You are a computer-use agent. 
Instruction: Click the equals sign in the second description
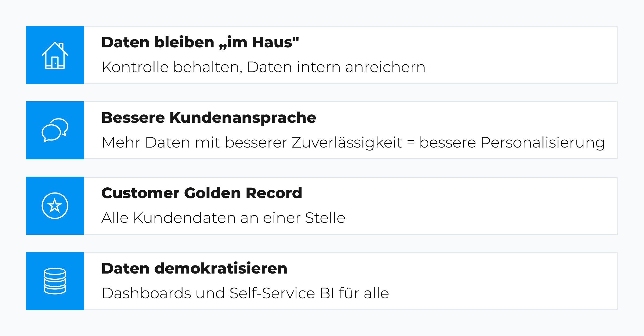(x=411, y=142)
